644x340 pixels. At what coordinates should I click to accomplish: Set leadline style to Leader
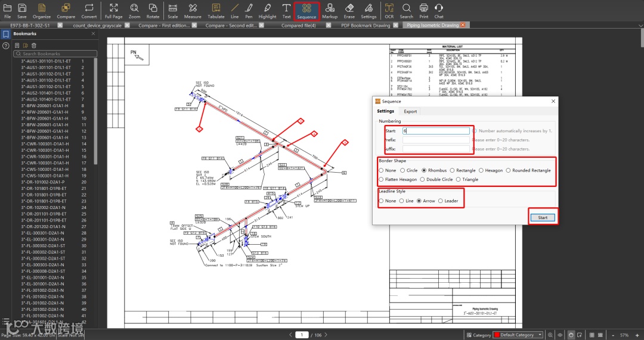[448, 201]
